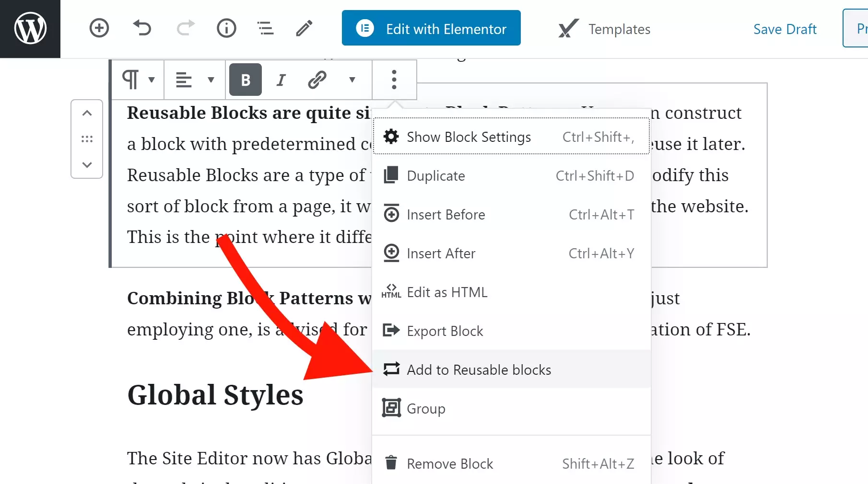Undo the last change
The image size is (868, 484).
[x=142, y=28]
